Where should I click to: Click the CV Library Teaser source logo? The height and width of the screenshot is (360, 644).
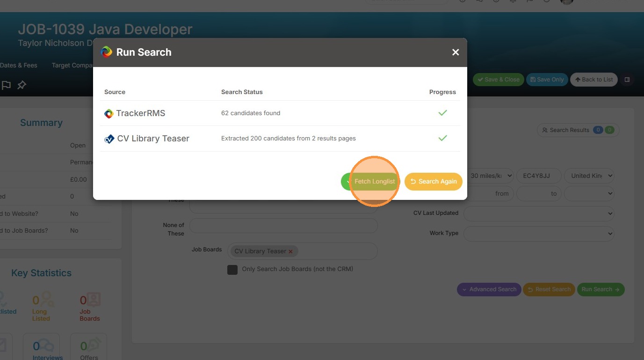pos(109,139)
